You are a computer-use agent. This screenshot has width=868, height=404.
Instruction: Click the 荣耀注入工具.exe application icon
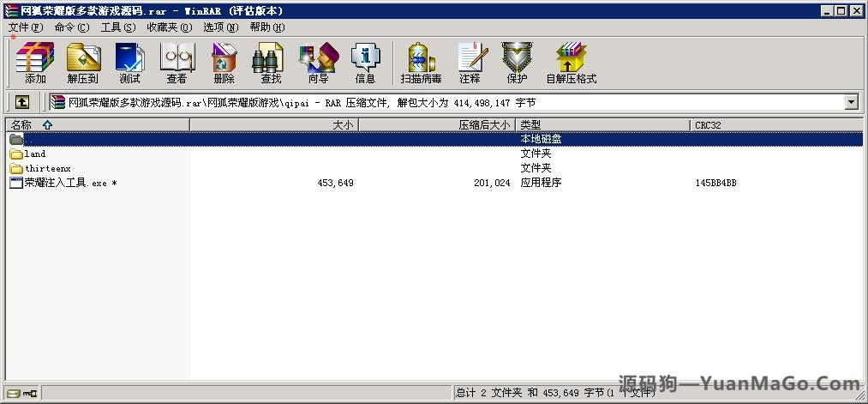click(16, 183)
